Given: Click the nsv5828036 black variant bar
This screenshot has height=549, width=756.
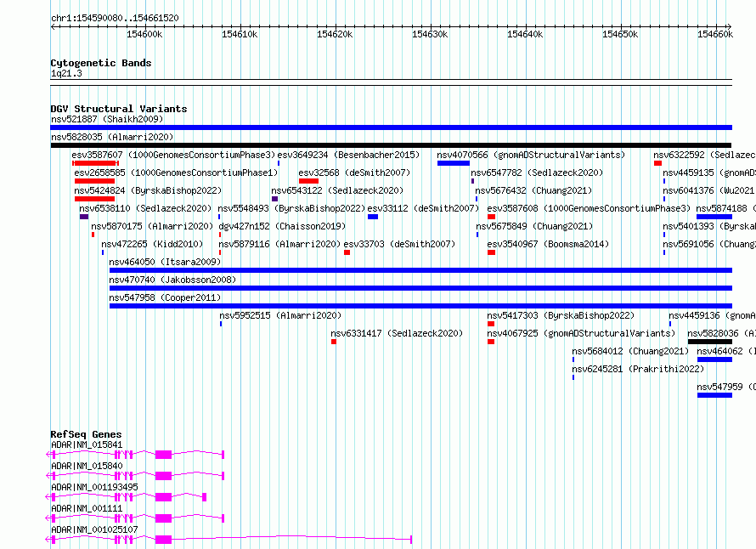Looking at the screenshot, I should point(710,342).
